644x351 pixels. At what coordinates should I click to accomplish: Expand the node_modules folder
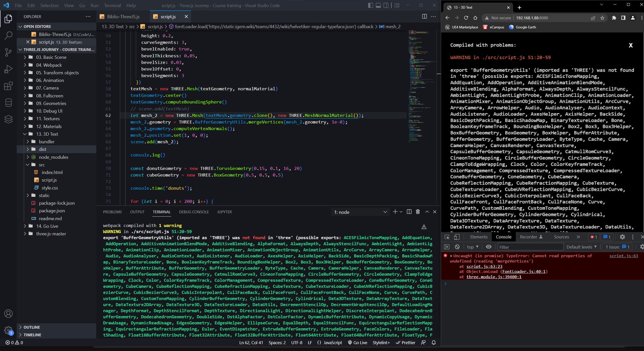pyautogui.click(x=53, y=157)
